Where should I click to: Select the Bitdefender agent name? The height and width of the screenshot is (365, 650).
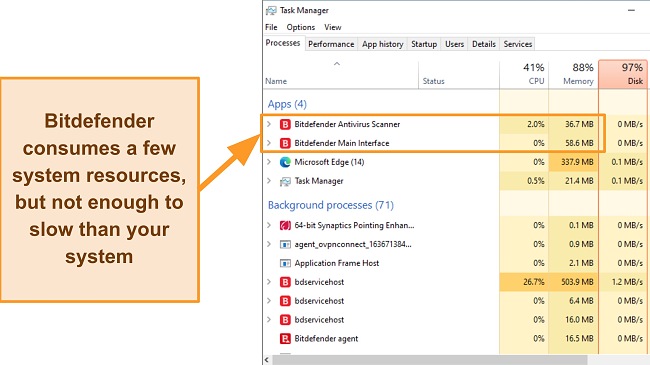click(x=326, y=338)
